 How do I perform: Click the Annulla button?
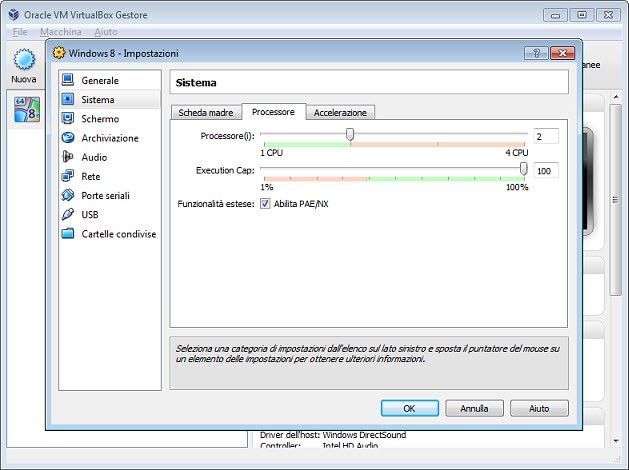(x=474, y=408)
